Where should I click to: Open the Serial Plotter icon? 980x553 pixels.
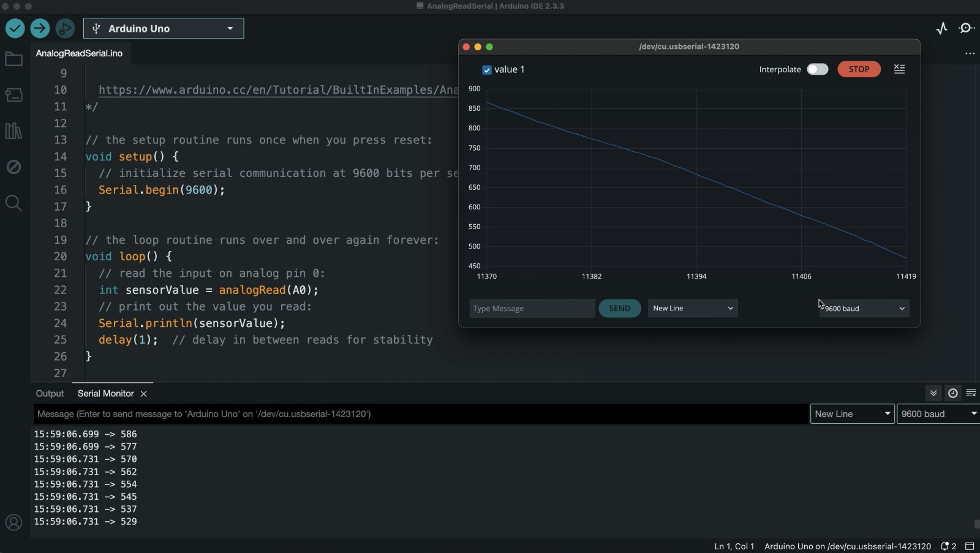[x=941, y=28]
